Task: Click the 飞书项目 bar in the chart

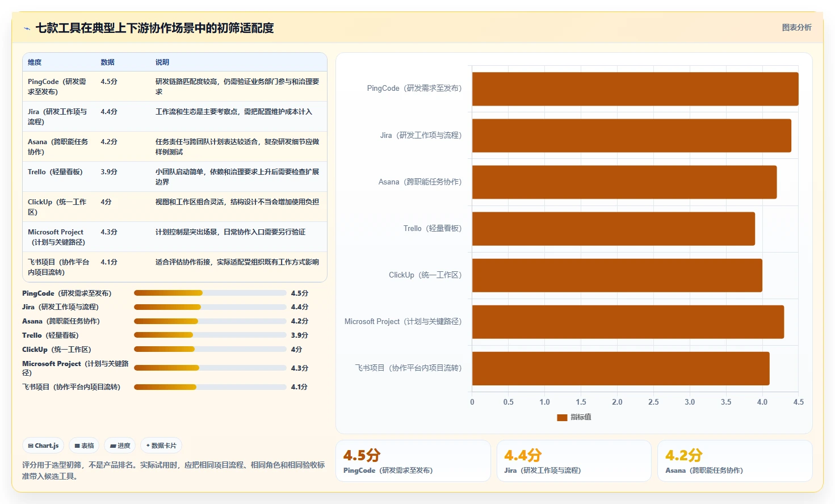Action: tap(621, 368)
